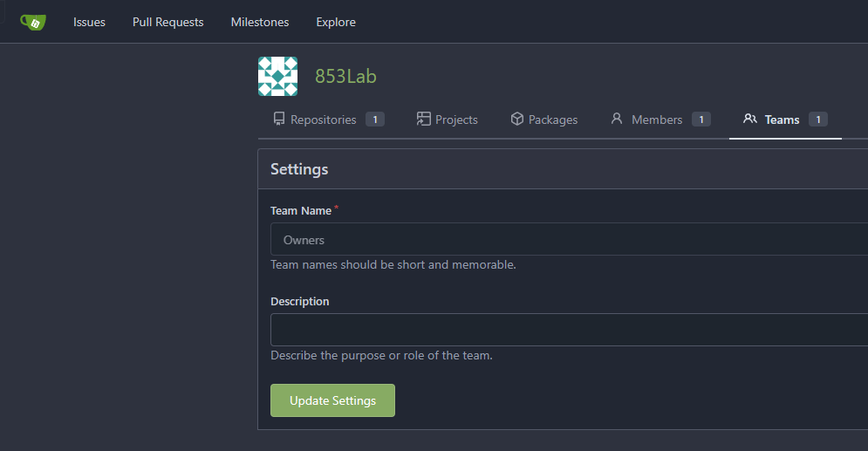
Task: Click the Gitea logo icon
Action: coord(33,22)
